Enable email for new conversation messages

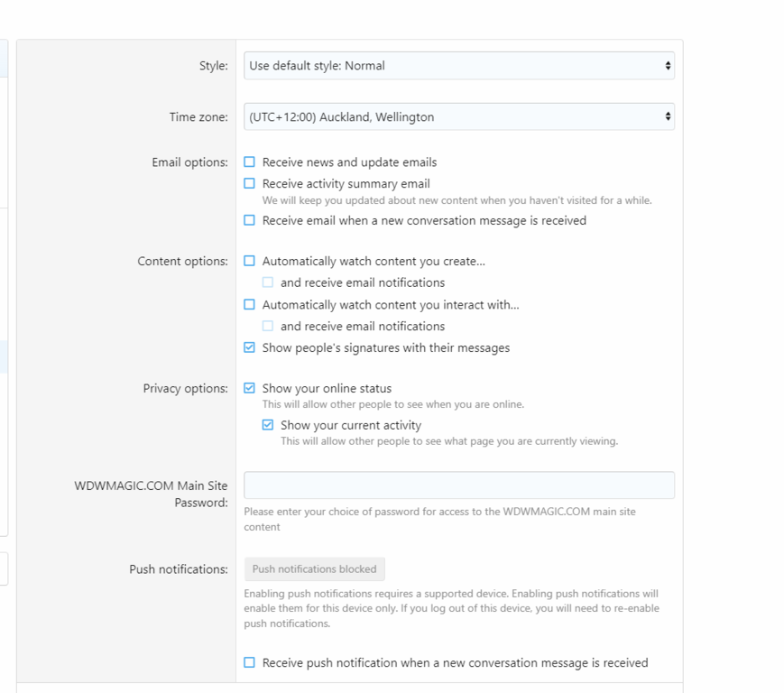(x=250, y=220)
